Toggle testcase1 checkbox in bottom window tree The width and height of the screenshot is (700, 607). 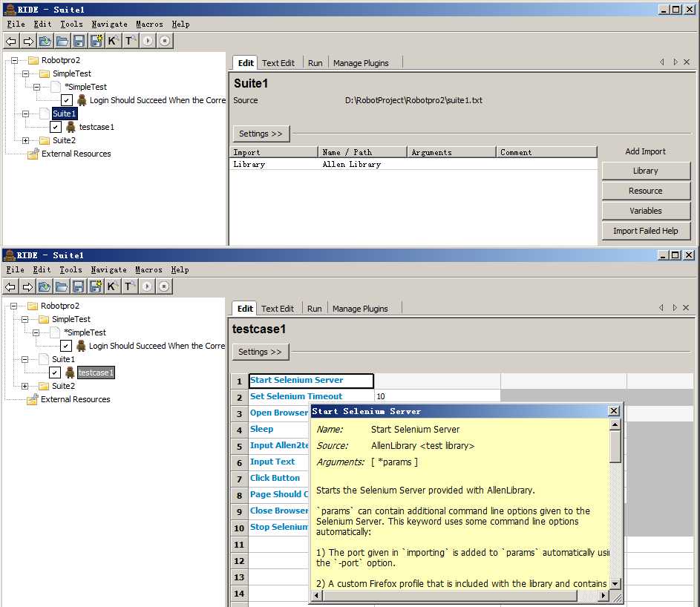(x=54, y=373)
